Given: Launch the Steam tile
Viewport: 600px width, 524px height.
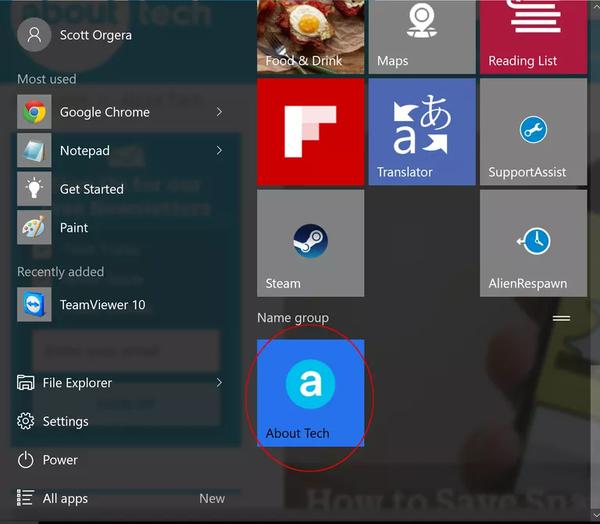Looking at the screenshot, I should [x=311, y=243].
